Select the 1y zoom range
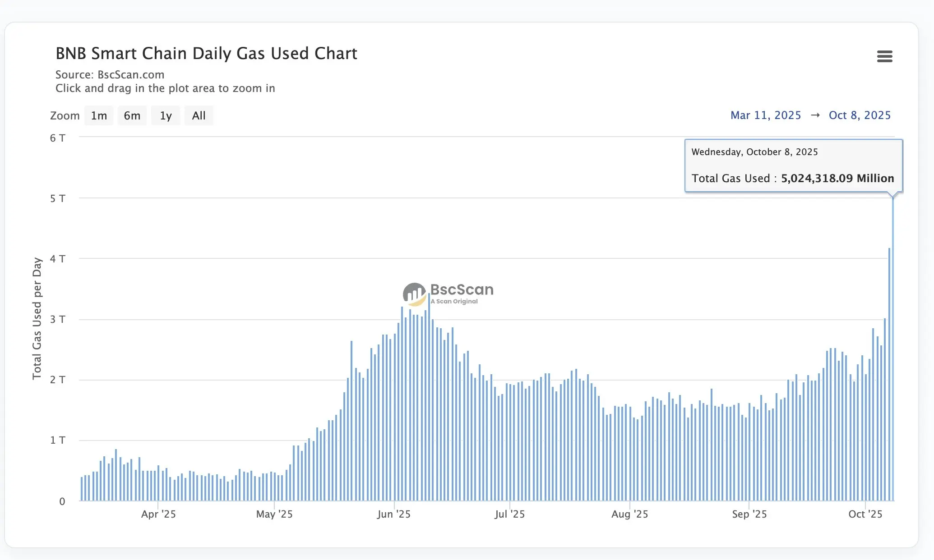 coord(166,116)
